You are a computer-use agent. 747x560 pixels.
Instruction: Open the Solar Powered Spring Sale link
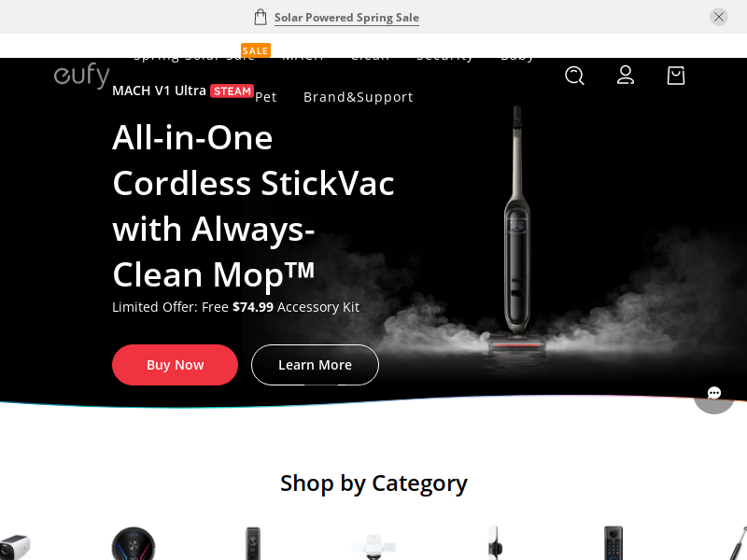346,18
